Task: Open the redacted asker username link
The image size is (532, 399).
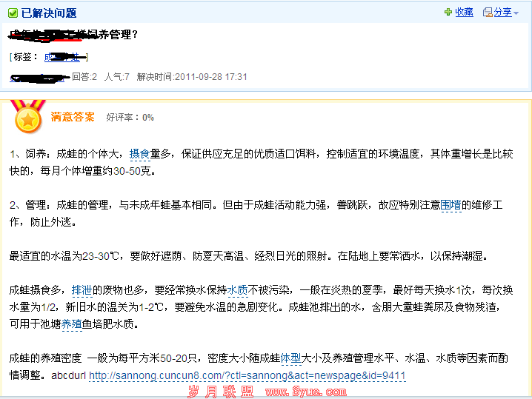Action: [39, 77]
